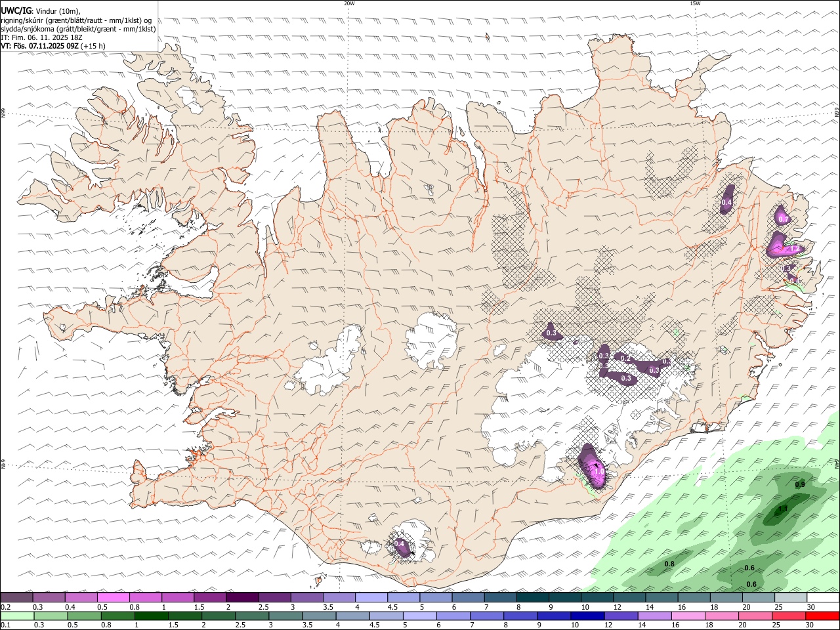Screen dimensions: 840x630
Task: Select lower legend swatch between 1 and 1.5
Action: 152,616
